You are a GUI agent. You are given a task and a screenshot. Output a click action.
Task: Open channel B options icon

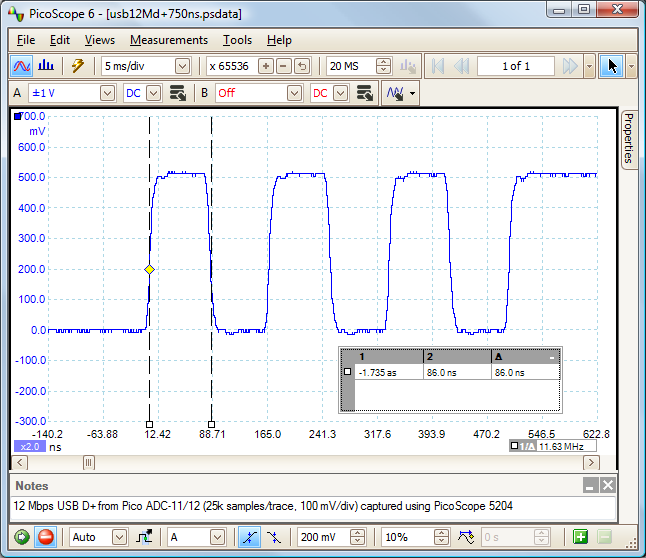364,93
